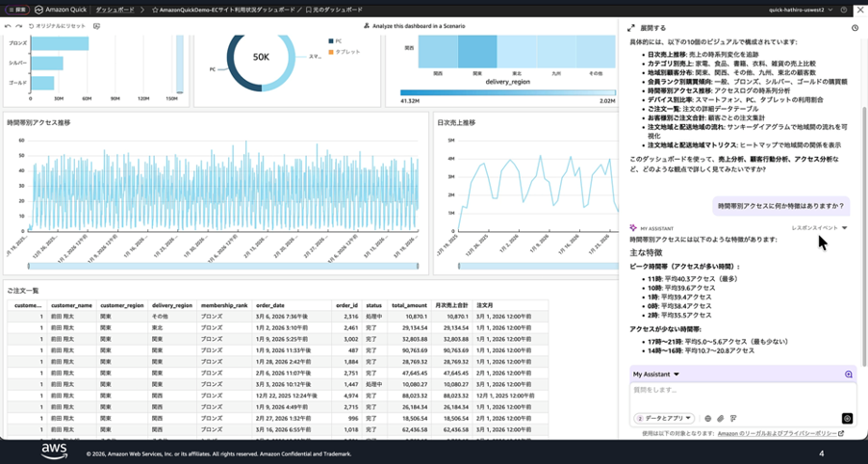Image resolution: width=868 pixels, height=464 pixels.
Task: Expand the レスポンスイベント section
Action: (819, 228)
